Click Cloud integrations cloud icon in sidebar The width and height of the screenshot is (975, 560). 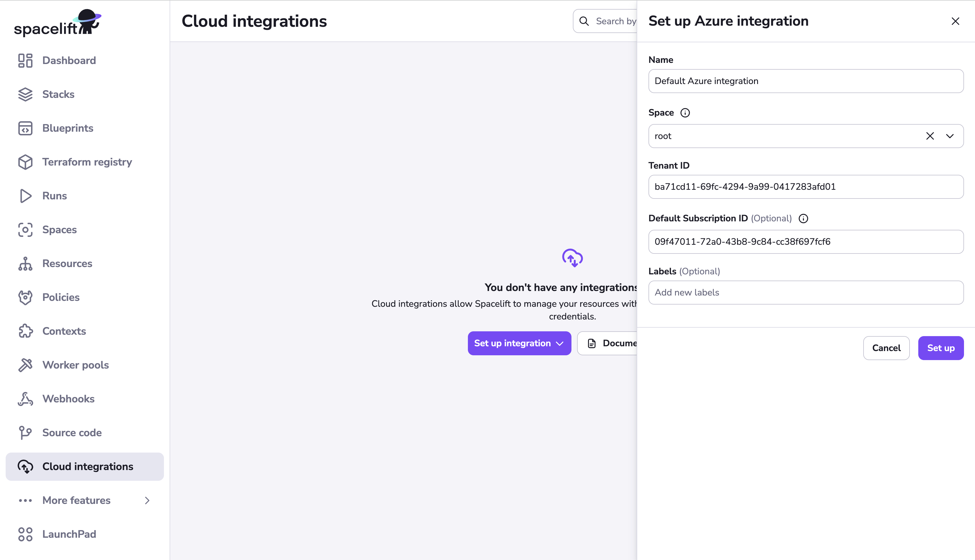(x=25, y=467)
